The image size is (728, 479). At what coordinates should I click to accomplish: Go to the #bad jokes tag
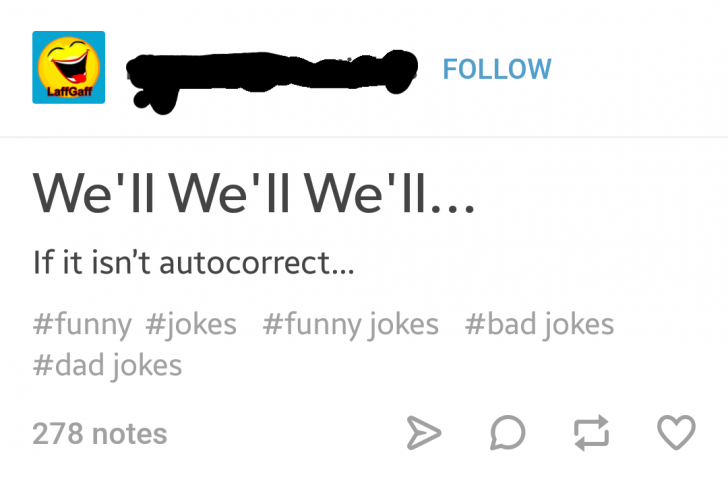point(539,324)
